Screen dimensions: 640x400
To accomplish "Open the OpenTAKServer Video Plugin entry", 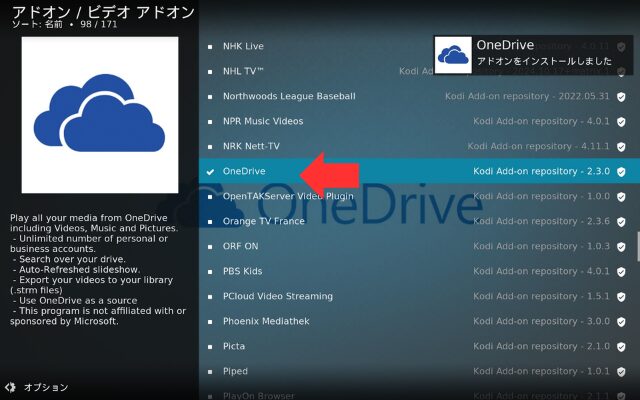I will 288,196.
